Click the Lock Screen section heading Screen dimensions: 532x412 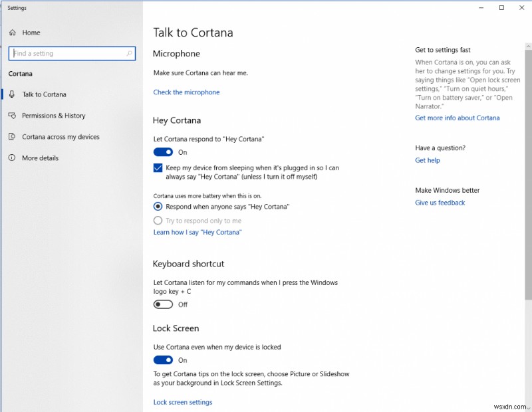(x=176, y=328)
